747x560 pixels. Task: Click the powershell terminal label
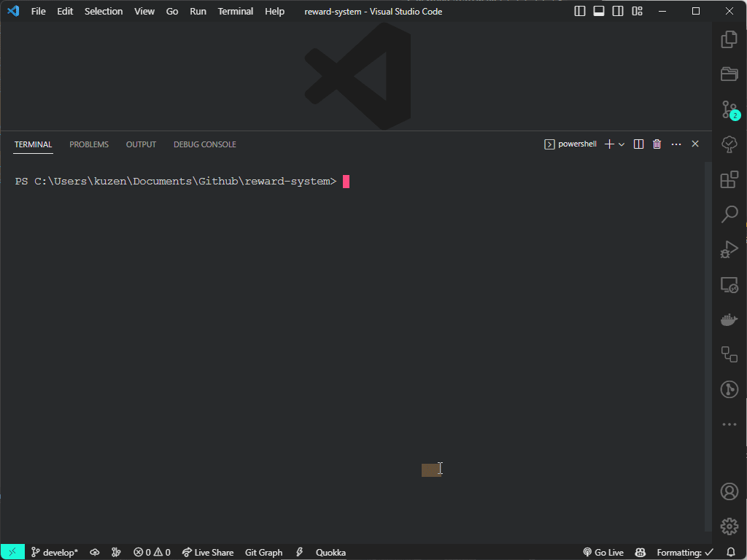[x=570, y=144]
